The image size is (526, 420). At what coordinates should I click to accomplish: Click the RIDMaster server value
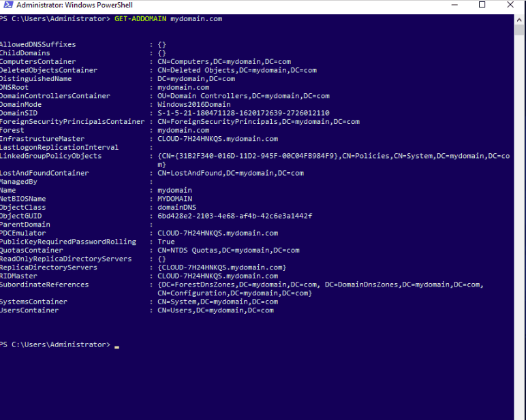pyautogui.click(x=218, y=276)
